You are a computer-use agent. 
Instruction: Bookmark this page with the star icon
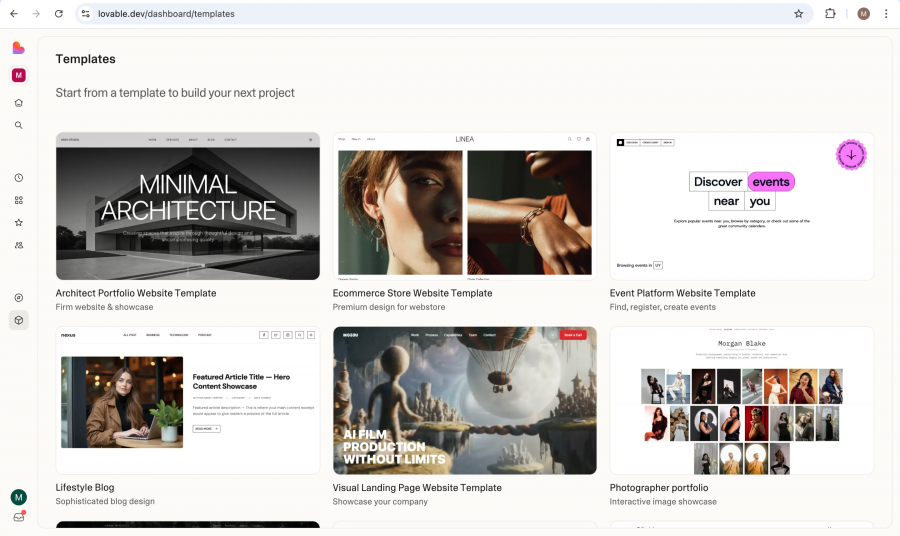pos(798,14)
